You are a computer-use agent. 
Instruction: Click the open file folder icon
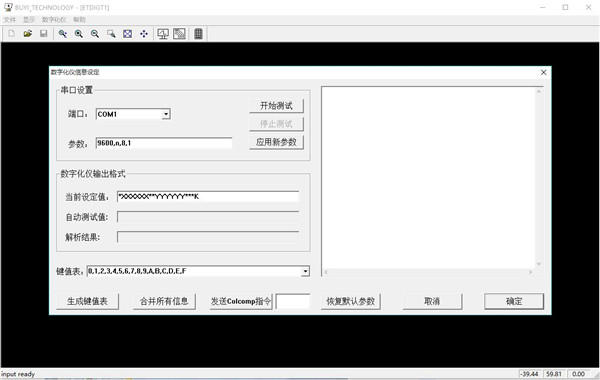click(28, 34)
